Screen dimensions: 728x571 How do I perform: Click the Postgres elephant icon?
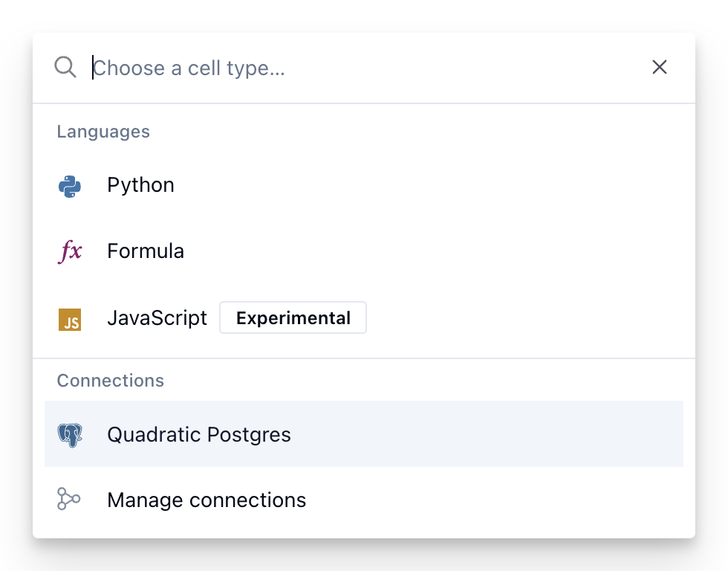70,435
